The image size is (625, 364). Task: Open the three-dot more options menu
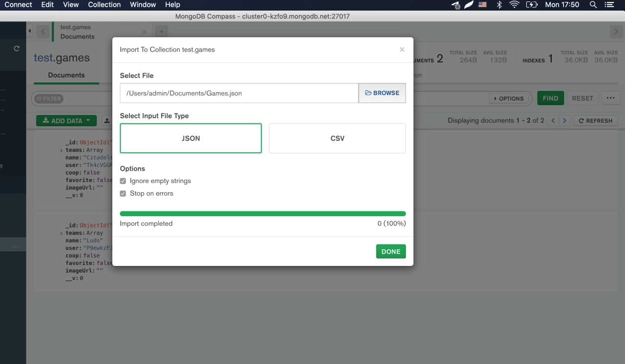(x=610, y=98)
